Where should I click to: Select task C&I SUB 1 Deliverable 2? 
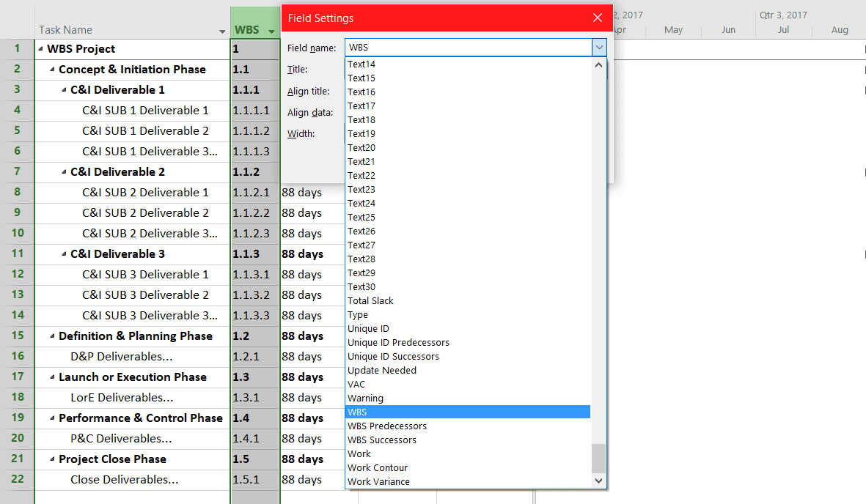tap(145, 131)
